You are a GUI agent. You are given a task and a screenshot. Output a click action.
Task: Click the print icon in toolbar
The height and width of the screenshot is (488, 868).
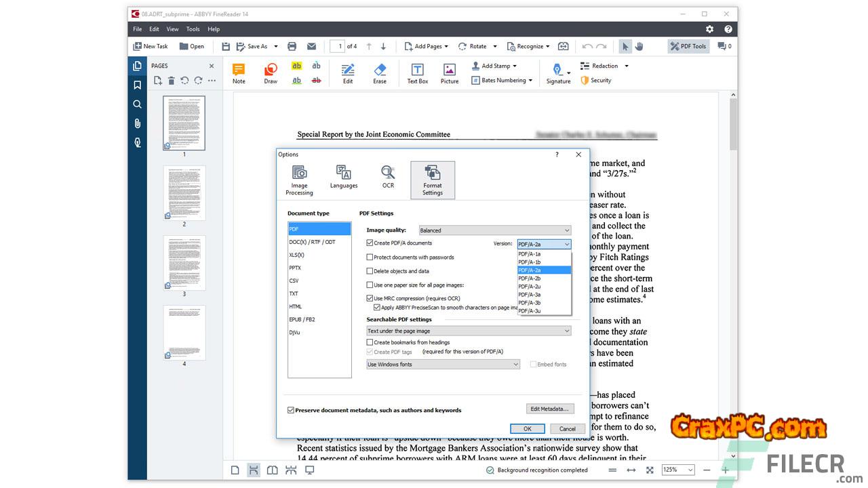(x=292, y=46)
